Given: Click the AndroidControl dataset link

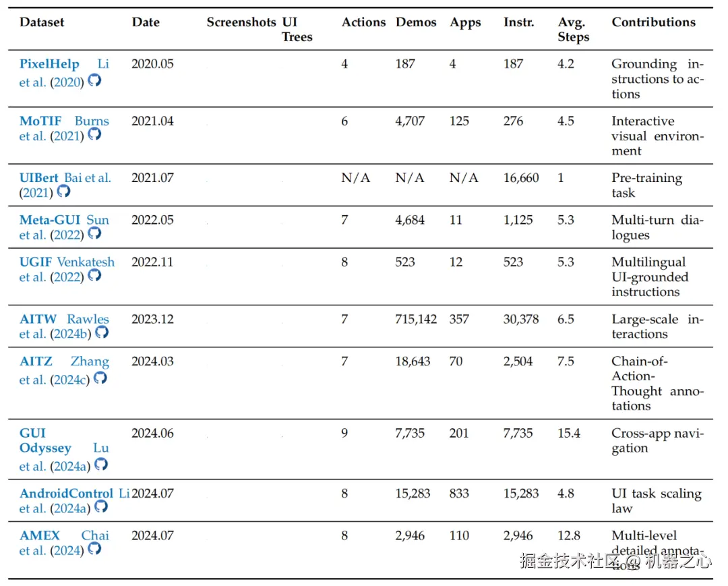Looking at the screenshot, I should click(66, 494).
